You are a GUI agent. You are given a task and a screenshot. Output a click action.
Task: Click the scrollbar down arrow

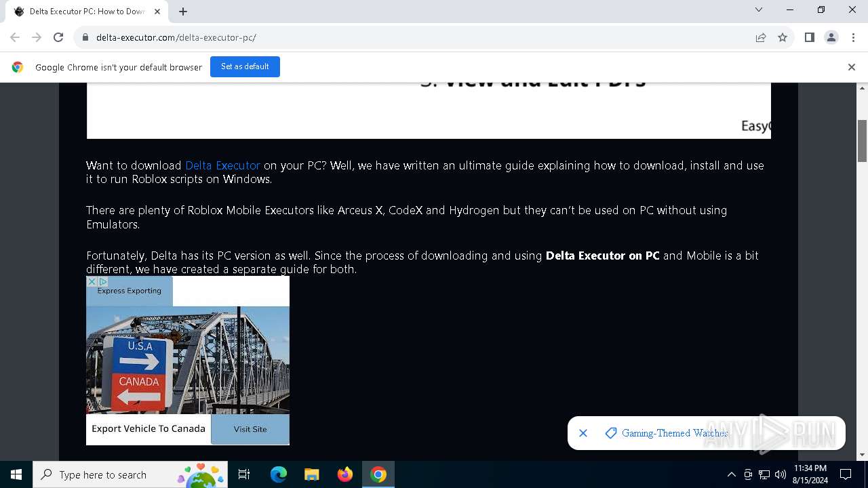pos(862,455)
